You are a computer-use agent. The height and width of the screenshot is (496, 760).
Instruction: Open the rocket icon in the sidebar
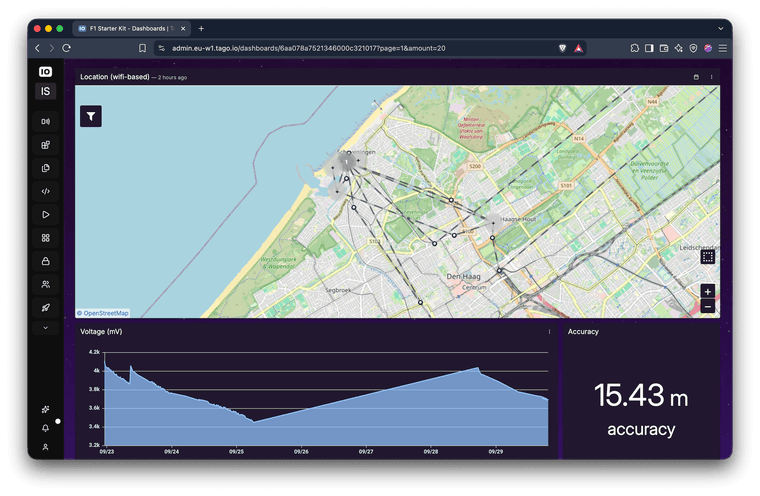(46, 307)
